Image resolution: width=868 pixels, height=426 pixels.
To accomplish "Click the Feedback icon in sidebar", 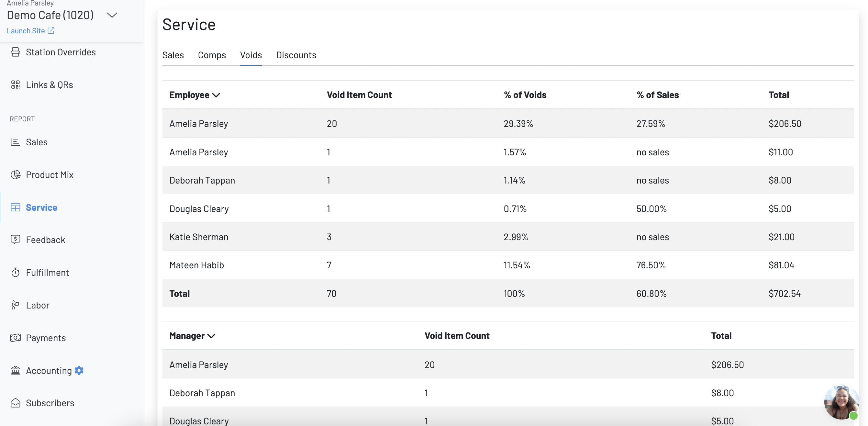I will click(x=15, y=240).
